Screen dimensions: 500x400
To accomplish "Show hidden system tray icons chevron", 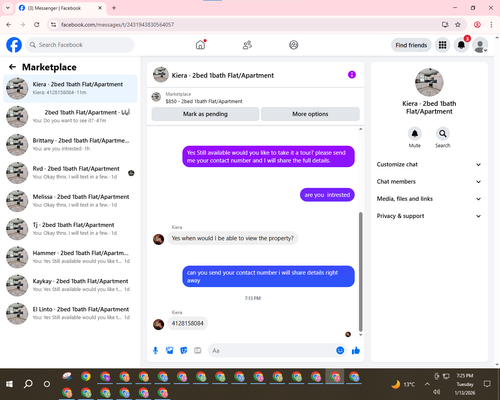I will [x=427, y=384].
